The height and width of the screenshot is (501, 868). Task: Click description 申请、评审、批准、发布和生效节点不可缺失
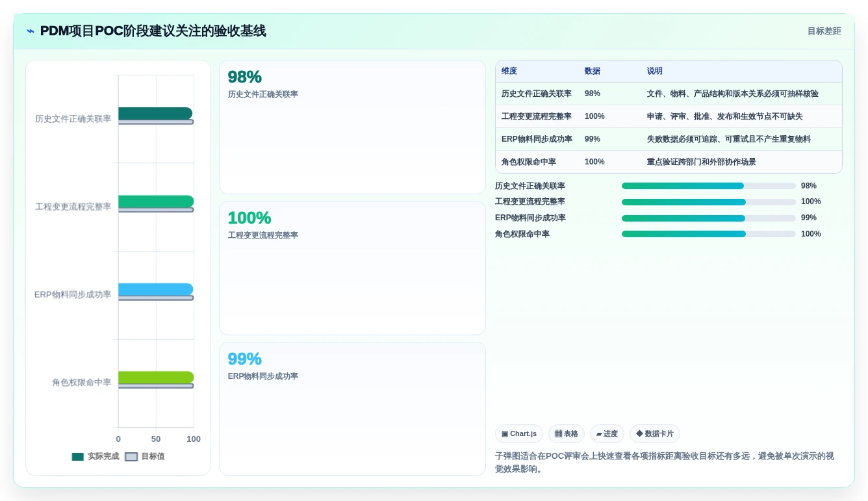pos(725,116)
